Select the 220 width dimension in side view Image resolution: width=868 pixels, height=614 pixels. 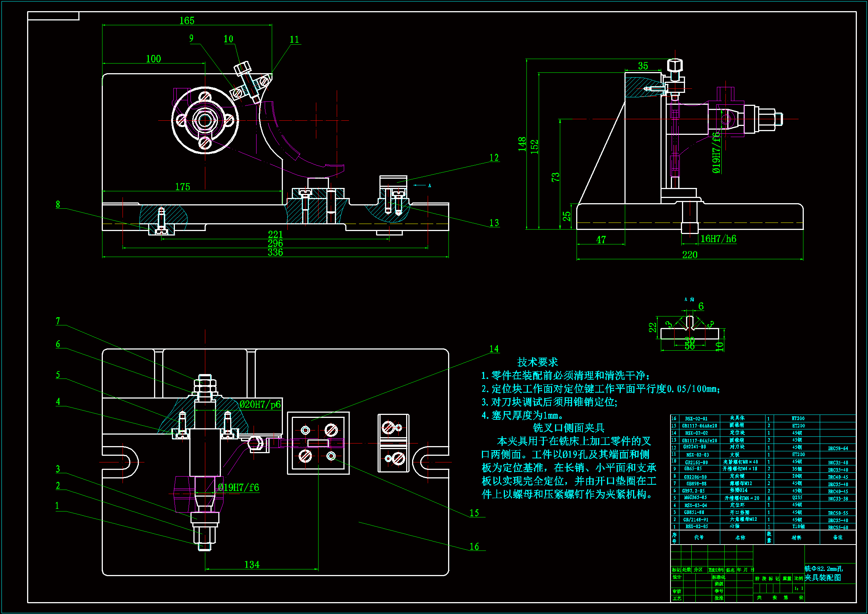[689, 254]
